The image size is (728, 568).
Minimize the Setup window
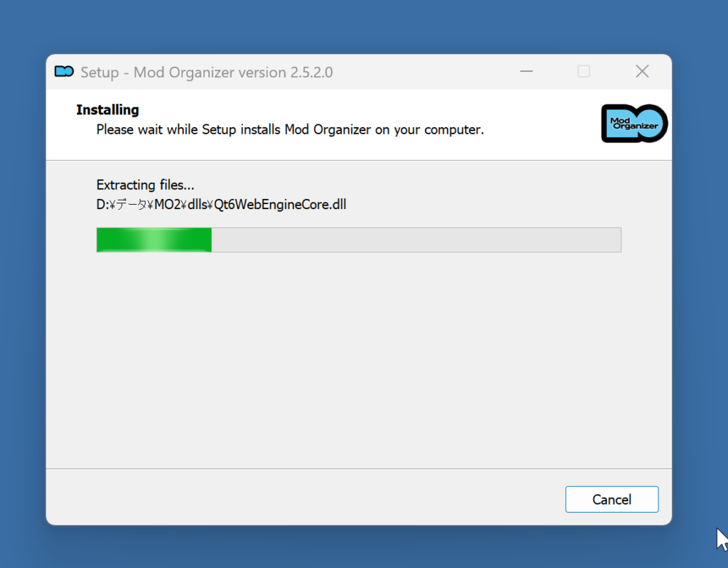(526, 72)
